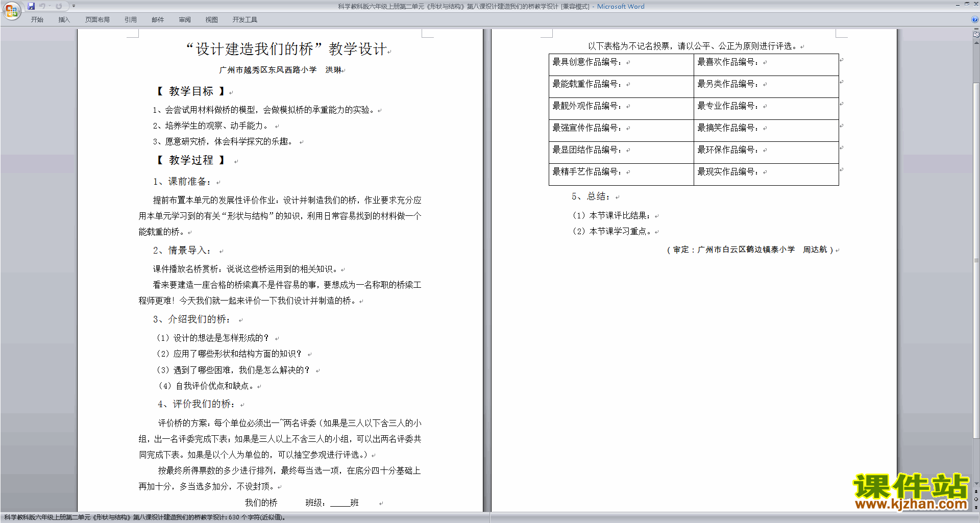Click the vertical scrollbar thumb
Image resolution: width=980 pixels, height=523 pixels.
tap(976, 260)
